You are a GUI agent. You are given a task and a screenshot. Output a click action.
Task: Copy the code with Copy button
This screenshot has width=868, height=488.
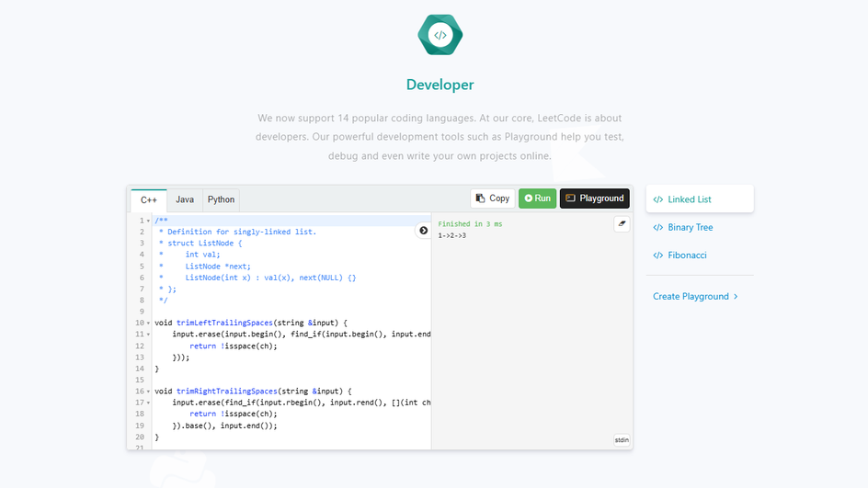tap(493, 199)
